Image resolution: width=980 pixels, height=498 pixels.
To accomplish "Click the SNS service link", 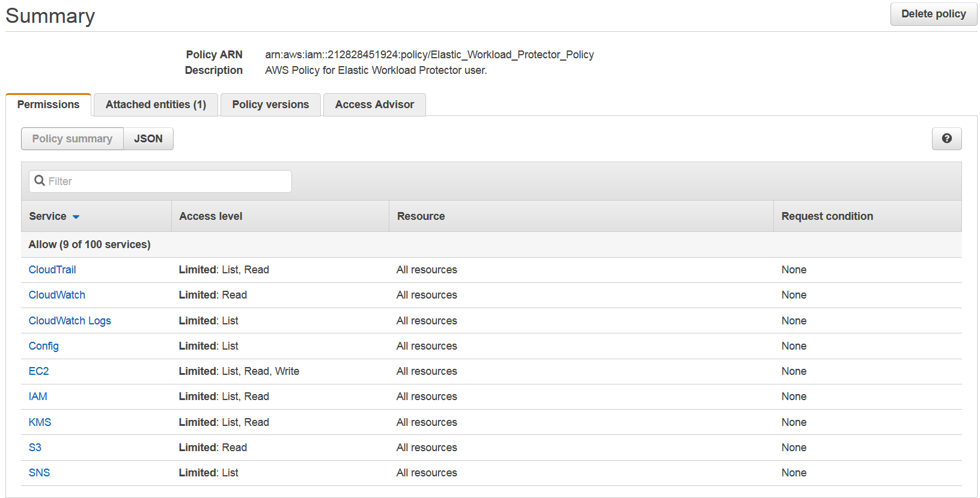I will pos(39,473).
